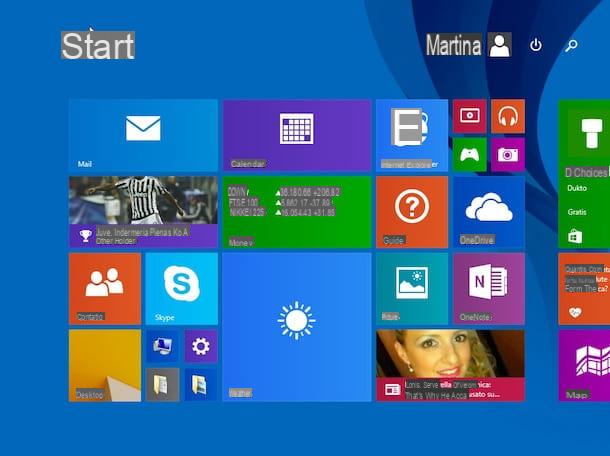Viewport: 610px width, 456px height.
Task: Click the user account avatar picture
Action: tap(500, 45)
